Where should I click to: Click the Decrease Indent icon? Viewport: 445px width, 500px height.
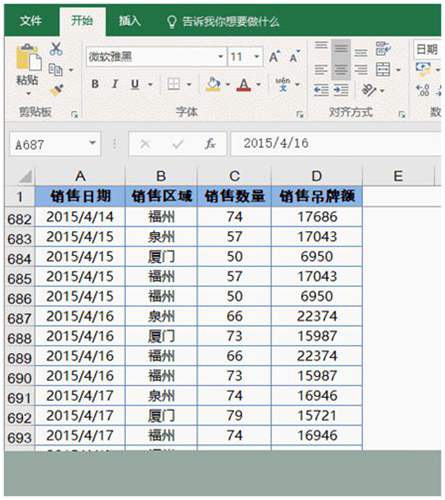click(321, 90)
